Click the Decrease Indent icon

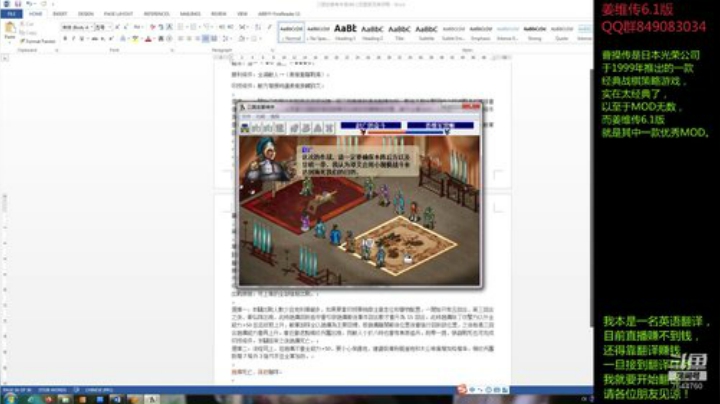222,28
